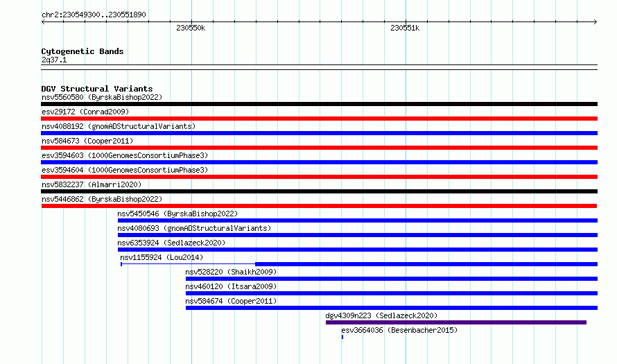This screenshot has height=364, width=617.
Task: Select the blue bar under nsv528220
Action: 392,279
